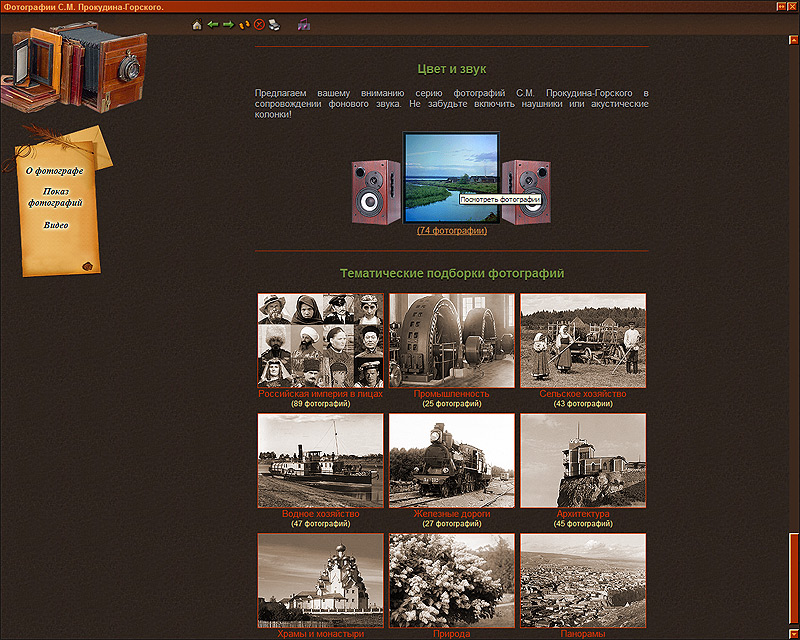Click the vertical scrollbar down arrow
800x640 pixels.
click(792, 633)
